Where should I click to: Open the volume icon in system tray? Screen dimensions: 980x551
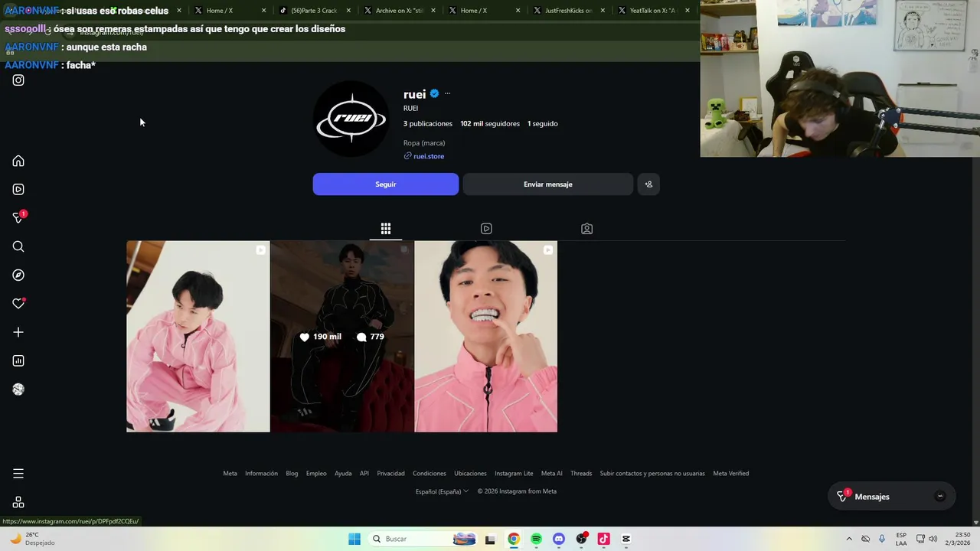[933, 539]
